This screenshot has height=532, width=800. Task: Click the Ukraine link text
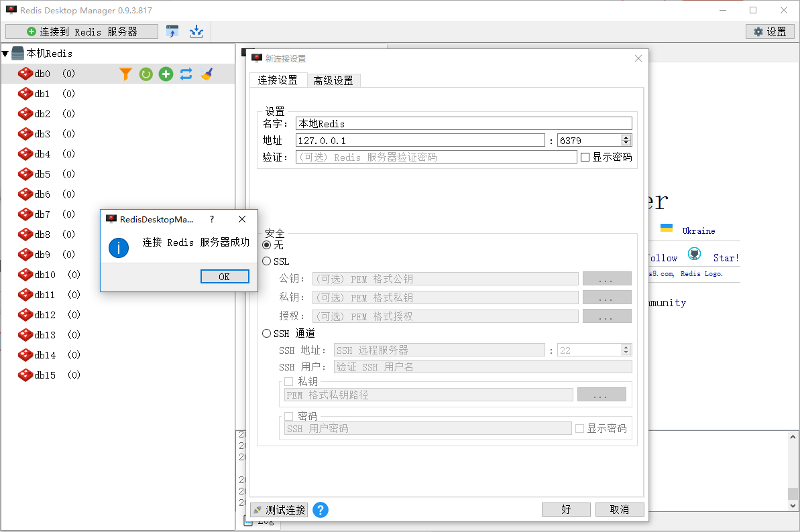(x=699, y=231)
